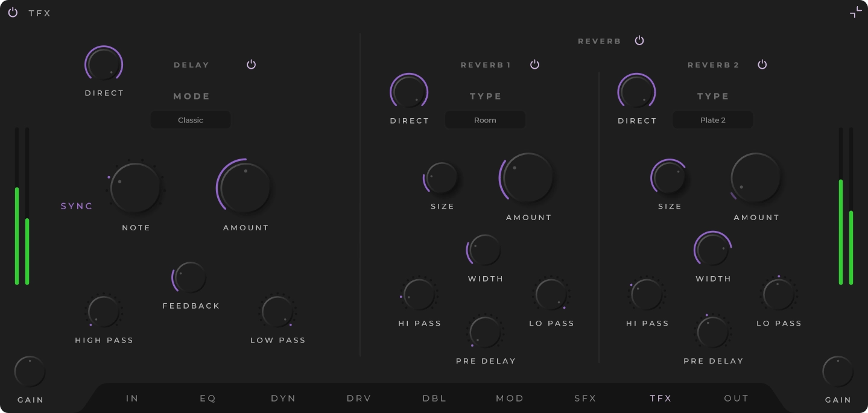Click the Reverb 2 Lo Pass knob

coord(779,295)
